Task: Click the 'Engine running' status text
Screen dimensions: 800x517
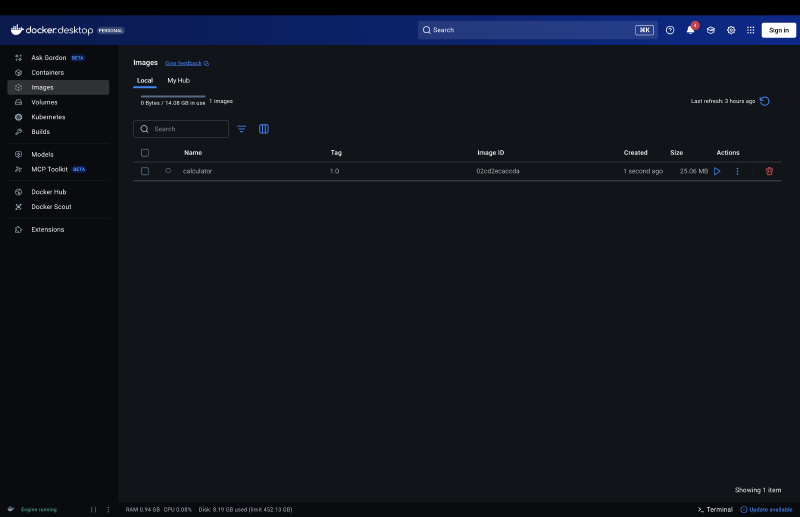Action: [x=39, y=509]
